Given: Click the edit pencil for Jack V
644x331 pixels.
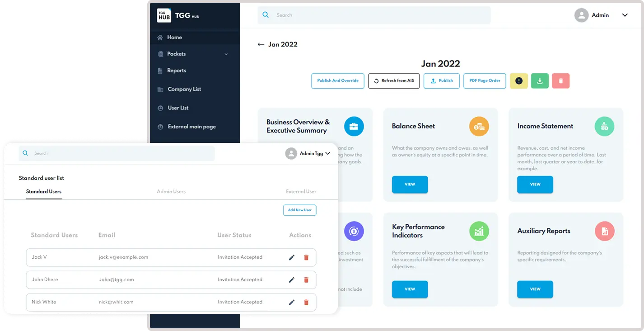Looking at the screenshot, I should (x=292, y=257).
